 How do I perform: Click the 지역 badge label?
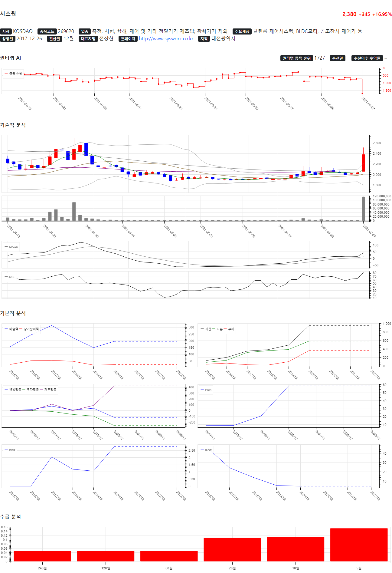point(204,39)
